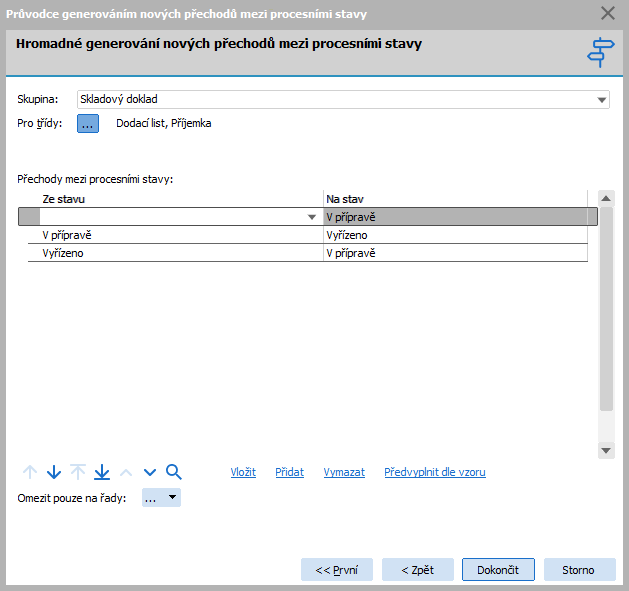Go back with the Zpět button
This screenshot has width=629, height=591.
(x=417, y=569)
